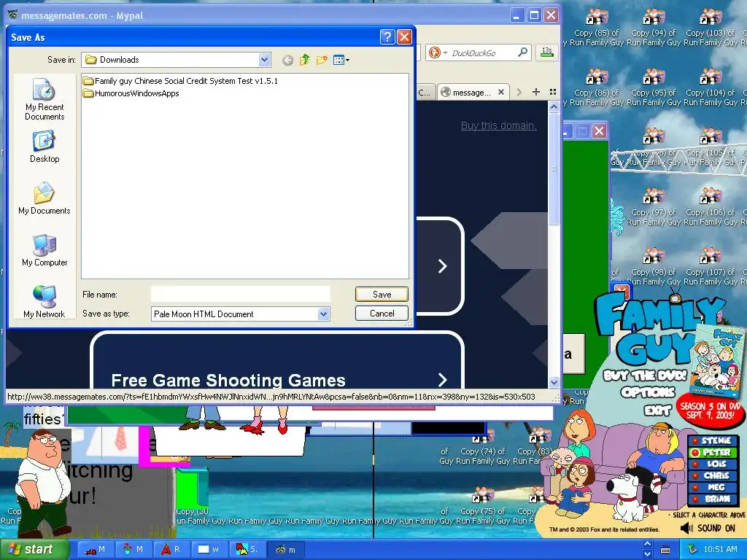Switch to the R taskbar item
This screenshot has width=747, height=560.
click(171, 550)
